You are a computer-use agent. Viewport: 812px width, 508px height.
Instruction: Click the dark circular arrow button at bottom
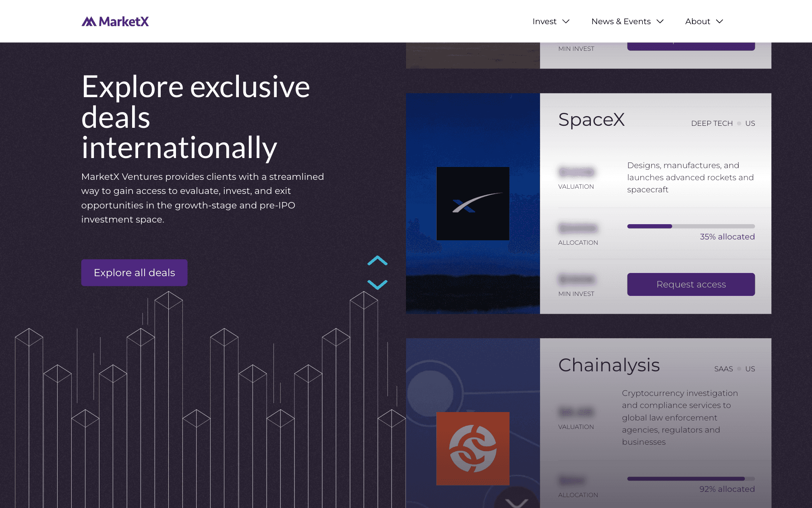[x=516, y=500]
